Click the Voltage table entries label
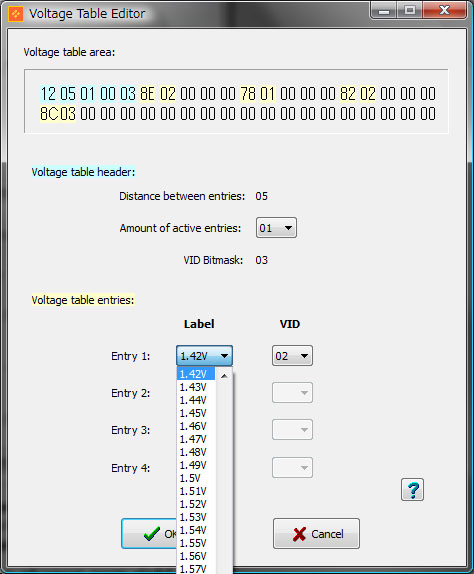Image resolution: width=474 pixels, height=574 pixels. point(83,300)
